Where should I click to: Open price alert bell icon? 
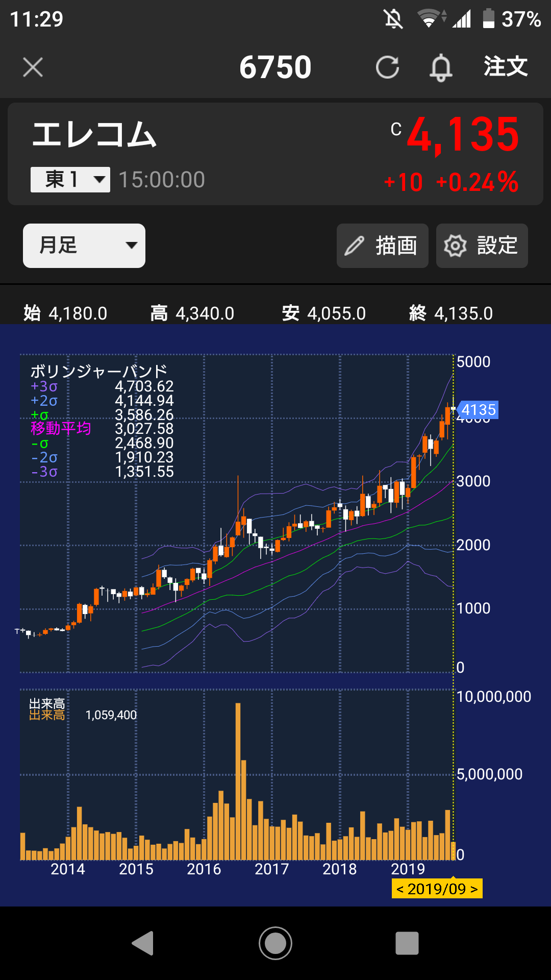pos(441,68)
